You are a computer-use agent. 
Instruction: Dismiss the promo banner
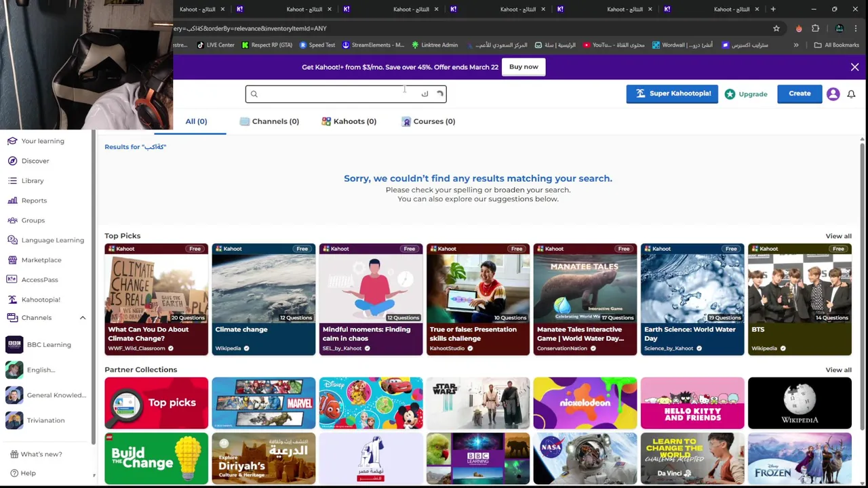(854, 67)
